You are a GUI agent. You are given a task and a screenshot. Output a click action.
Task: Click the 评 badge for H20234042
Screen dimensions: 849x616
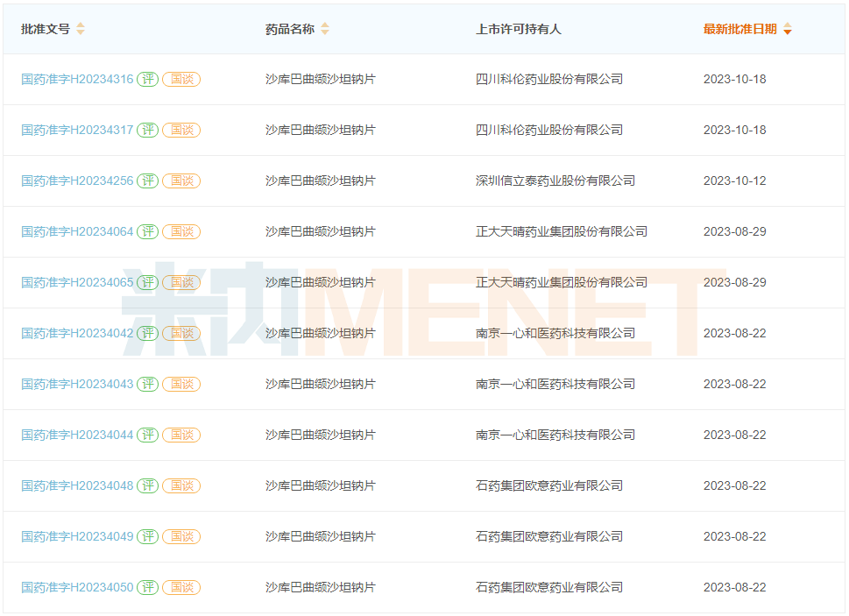click(x=147, y=334)
